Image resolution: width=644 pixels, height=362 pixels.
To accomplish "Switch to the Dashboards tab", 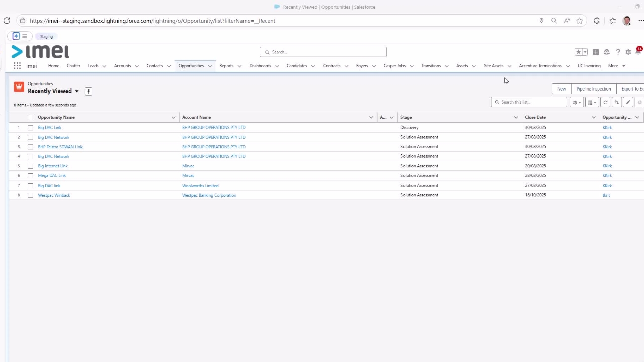I will tap(260, 66).
